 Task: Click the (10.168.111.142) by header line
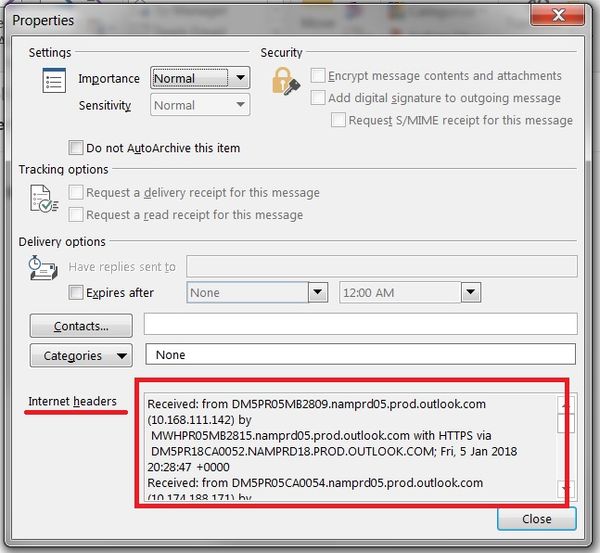[x=199, y=420]
